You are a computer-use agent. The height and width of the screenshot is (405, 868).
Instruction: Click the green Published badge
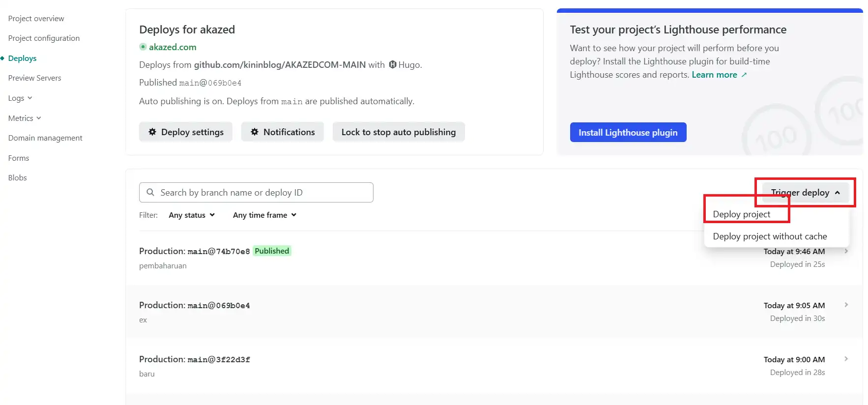(x=272, y=251)
